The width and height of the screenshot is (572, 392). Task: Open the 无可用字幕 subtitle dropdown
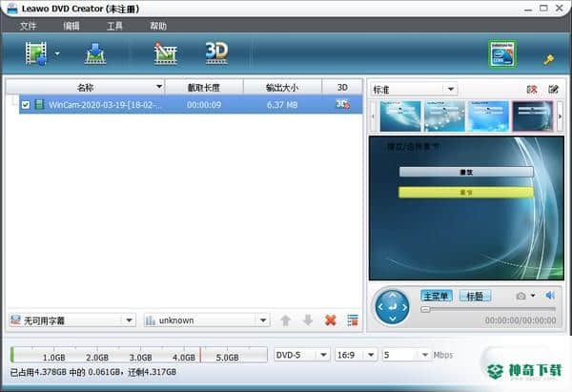72,320
